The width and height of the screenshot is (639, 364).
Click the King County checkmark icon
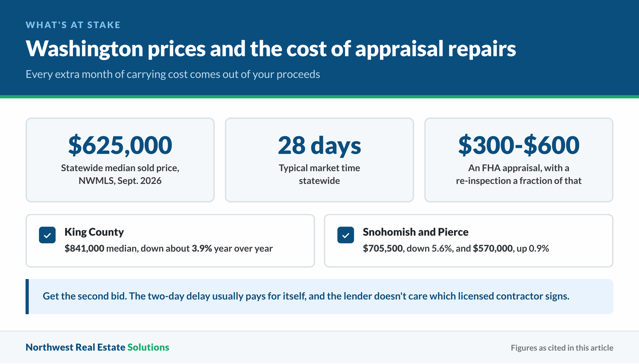pyautogui.click(x=47, y=235)
